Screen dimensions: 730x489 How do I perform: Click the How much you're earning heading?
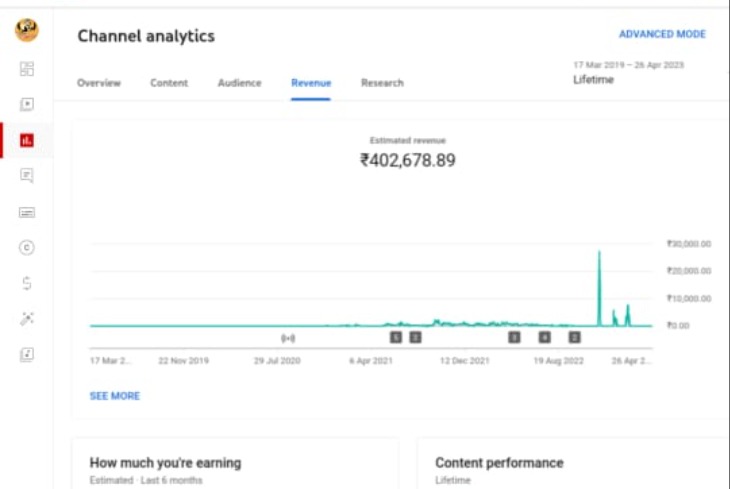pyautogui.click(x=165, y=463)
